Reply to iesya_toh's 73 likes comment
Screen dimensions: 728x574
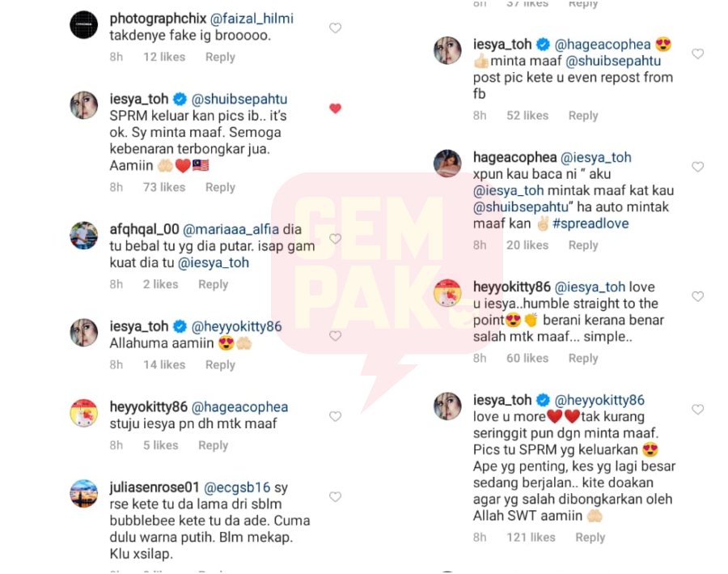click(x=220, y=187)
